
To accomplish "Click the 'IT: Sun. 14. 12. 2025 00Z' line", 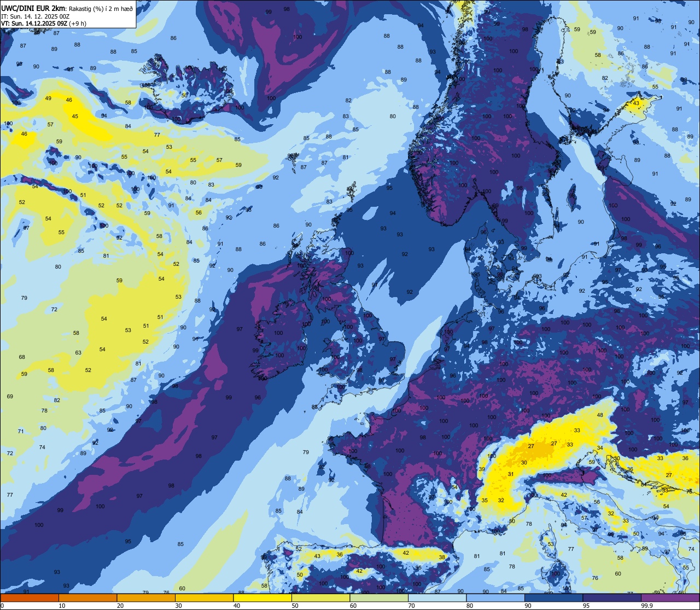I will point(35,16).
